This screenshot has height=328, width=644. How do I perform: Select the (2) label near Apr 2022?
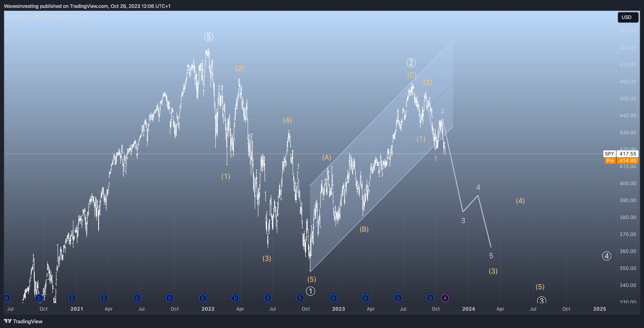click(239, 69)
